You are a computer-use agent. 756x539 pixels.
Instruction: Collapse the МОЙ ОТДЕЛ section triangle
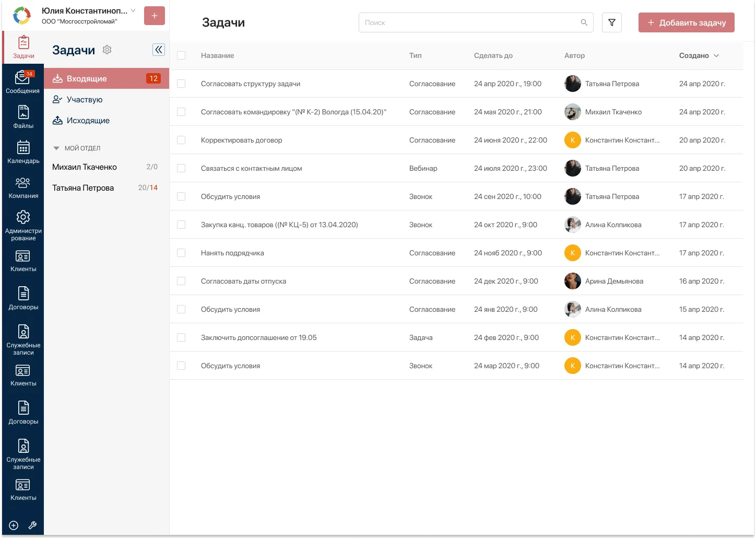pyautogui.click(x=56, y=148)
